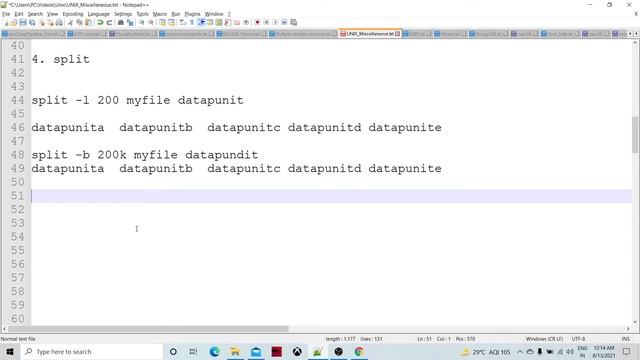This screenshot has width=640, height=360.
Task: Click the Save All toolbar icon
Action: point(32,22)
